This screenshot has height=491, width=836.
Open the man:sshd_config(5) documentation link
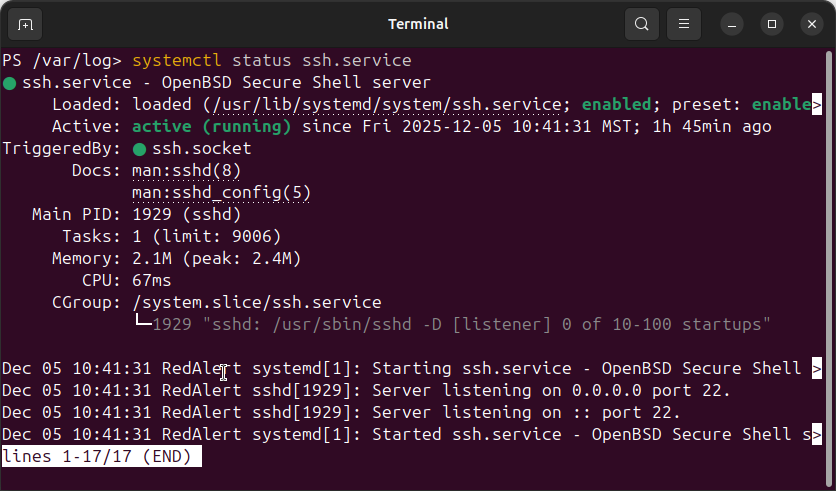(x=221, y=192)
